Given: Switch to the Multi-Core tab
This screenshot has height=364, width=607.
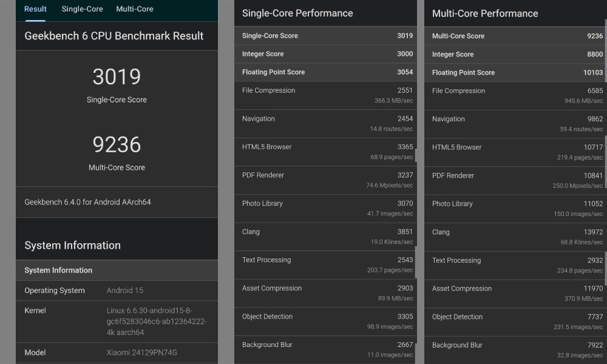Looking at the screenshot, I should 134,9.
